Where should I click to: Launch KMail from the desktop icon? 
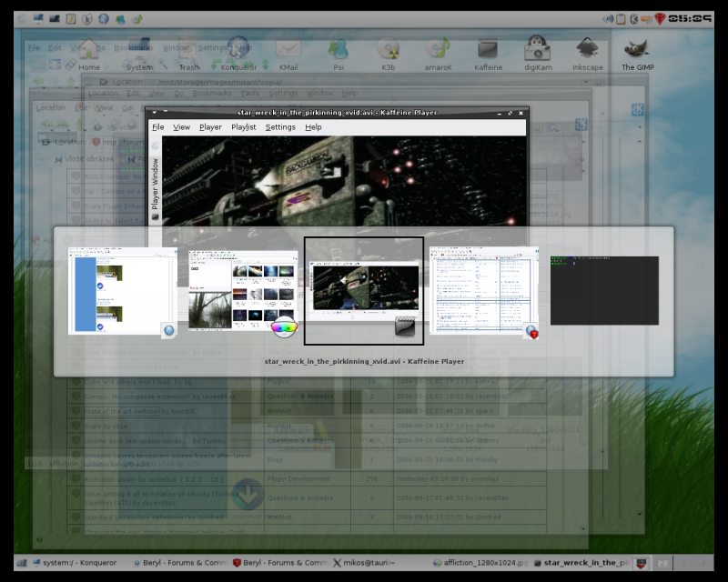click(x=288, y=55)
